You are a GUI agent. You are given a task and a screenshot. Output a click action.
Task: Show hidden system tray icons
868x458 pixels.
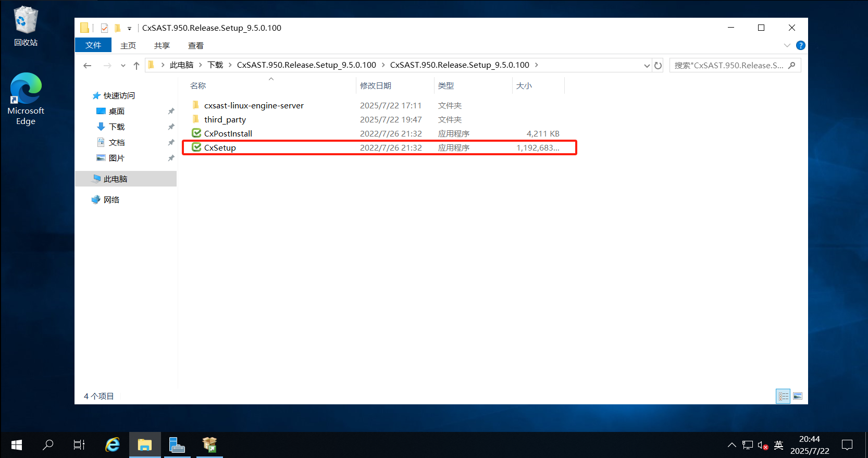732,445
